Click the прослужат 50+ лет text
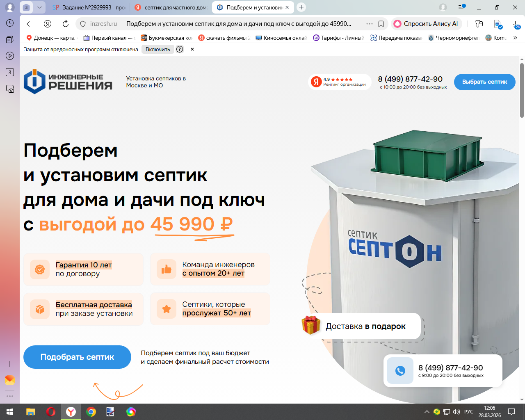 (217, 313)
